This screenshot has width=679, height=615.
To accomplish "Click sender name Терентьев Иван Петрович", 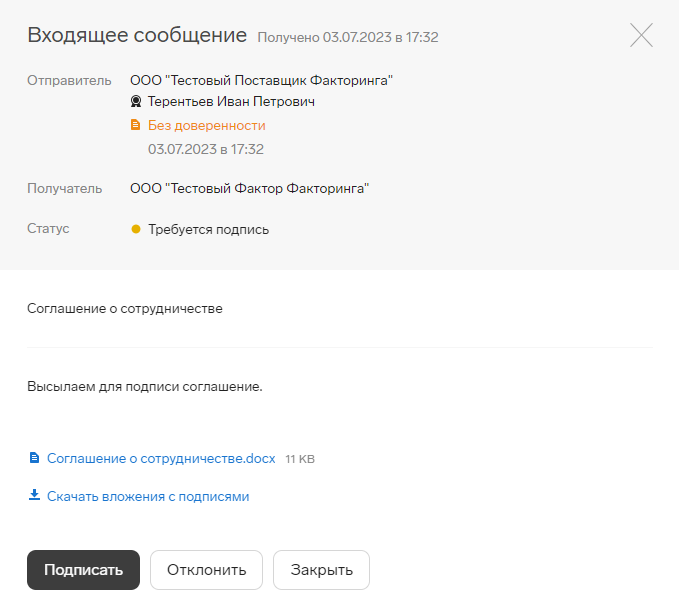I will (x=231, y=101).
